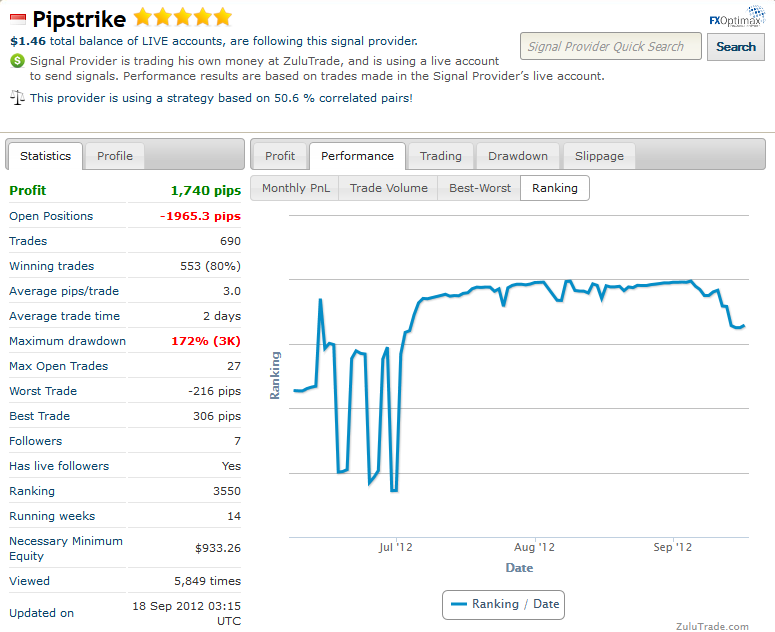
Task: Click the balance scale correlated pairs icon
Action: [17, 98]
